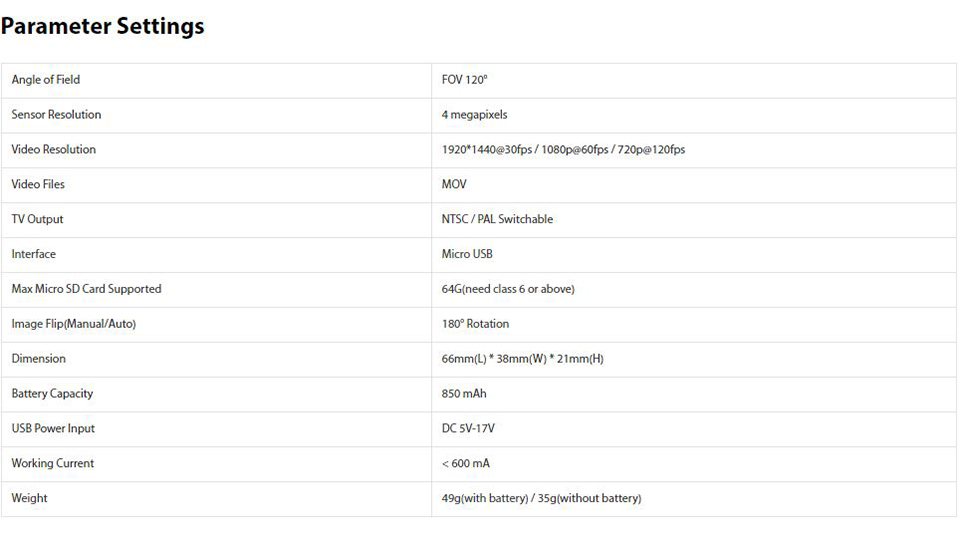
Task: Select the 1920*1440@30fps resolution text
Action: [x=487, y=150]
